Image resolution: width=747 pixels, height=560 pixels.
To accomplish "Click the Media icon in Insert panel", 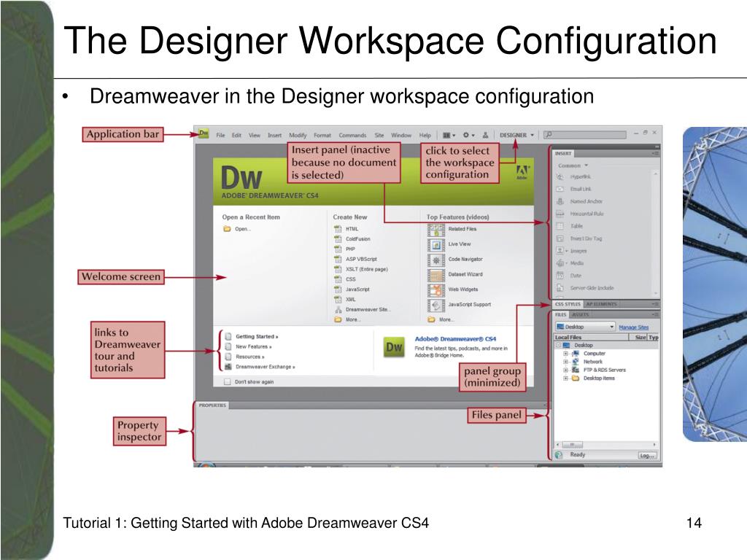I will point(560,263).
